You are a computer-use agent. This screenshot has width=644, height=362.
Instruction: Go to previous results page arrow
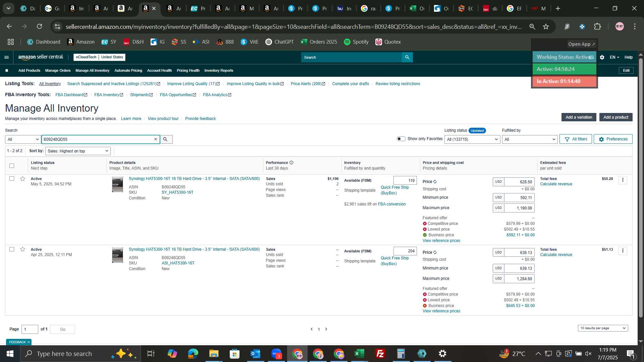point(312,329)
